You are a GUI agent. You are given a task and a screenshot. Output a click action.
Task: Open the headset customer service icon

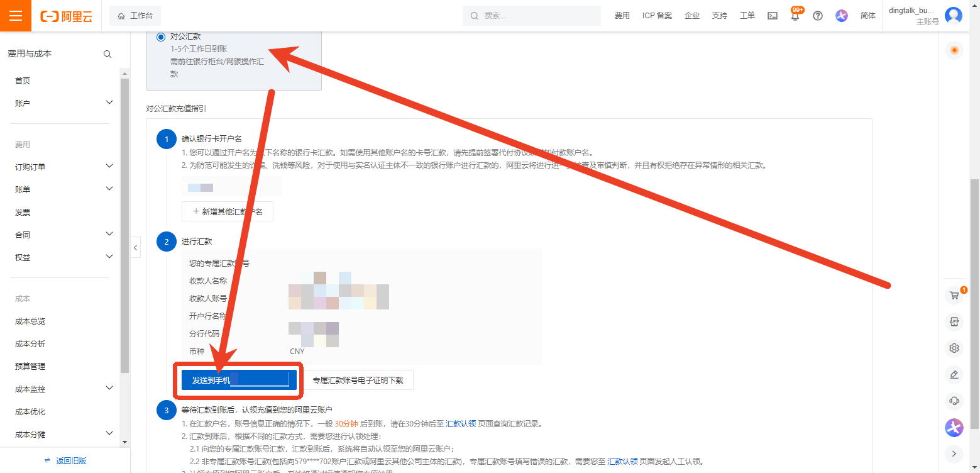(954, 401)
